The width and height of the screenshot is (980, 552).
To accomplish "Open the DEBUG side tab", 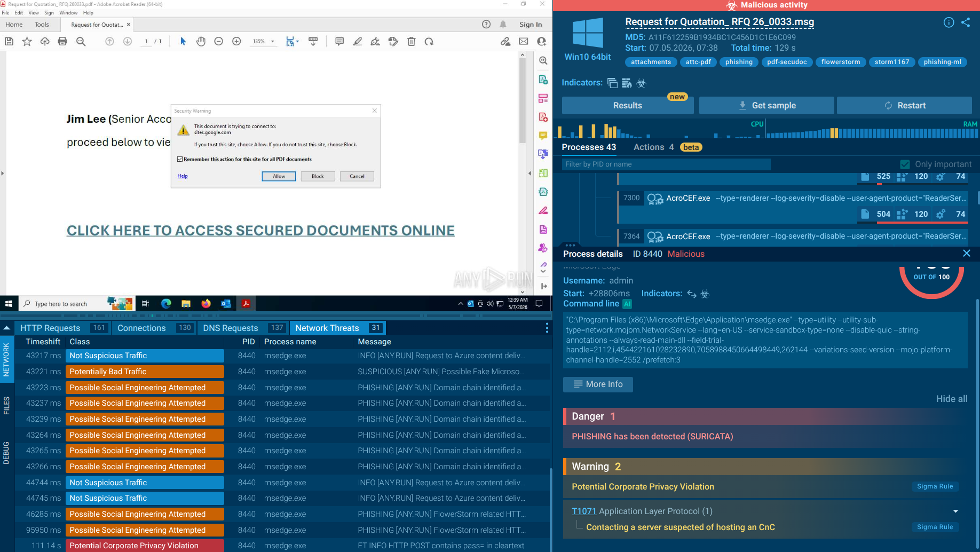I will tap(6, 453).
